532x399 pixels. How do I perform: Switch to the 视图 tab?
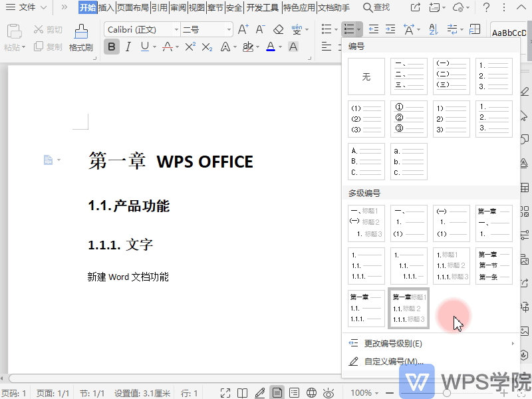(x=197, y=7)
